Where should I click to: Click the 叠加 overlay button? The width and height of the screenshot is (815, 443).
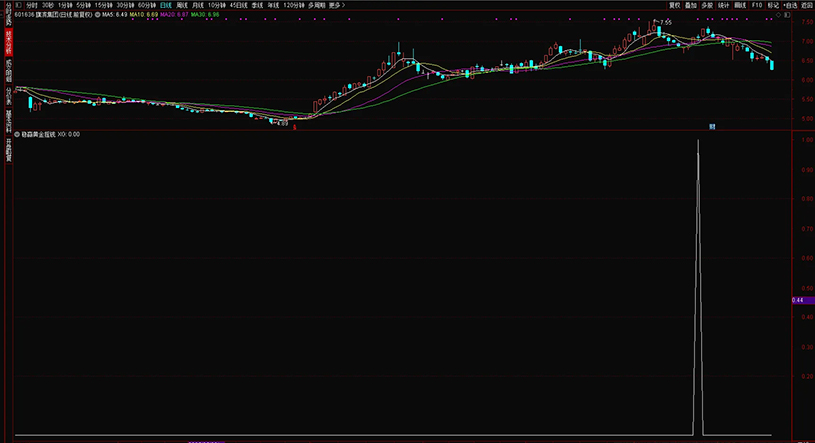click(691, 5)
